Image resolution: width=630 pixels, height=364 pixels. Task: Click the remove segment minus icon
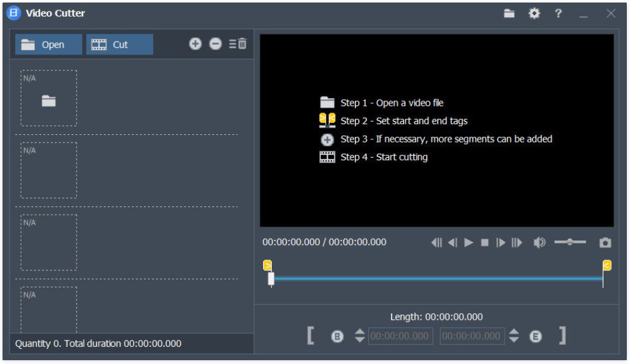pos(215,44)
